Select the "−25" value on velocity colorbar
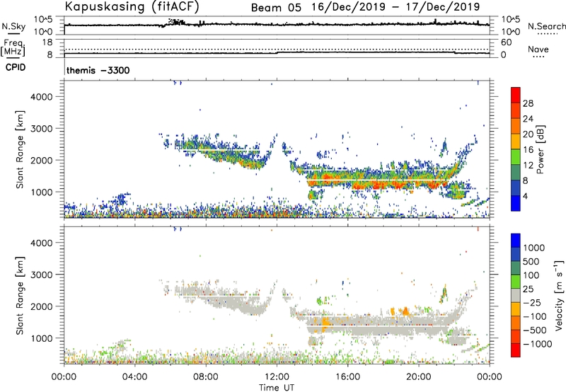The width and height of the screenshot is (566, 392). pos(533,303)
